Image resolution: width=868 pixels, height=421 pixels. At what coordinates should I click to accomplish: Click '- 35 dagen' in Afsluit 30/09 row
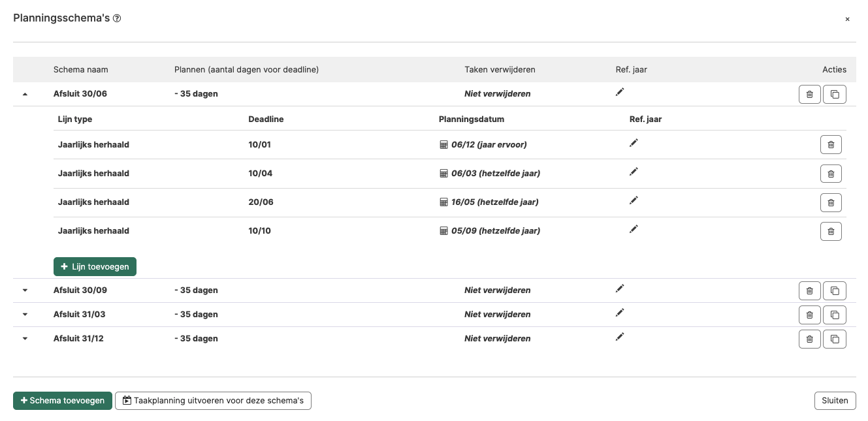coord(196,290)
